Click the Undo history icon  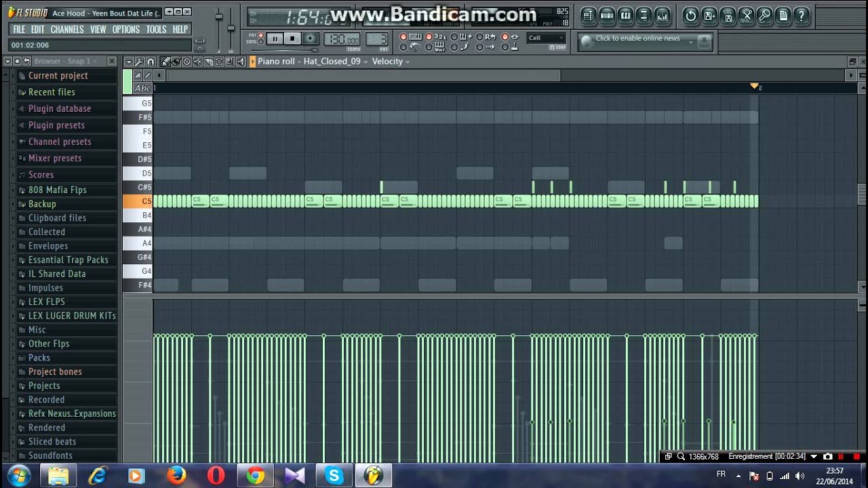tap(691, 16)
